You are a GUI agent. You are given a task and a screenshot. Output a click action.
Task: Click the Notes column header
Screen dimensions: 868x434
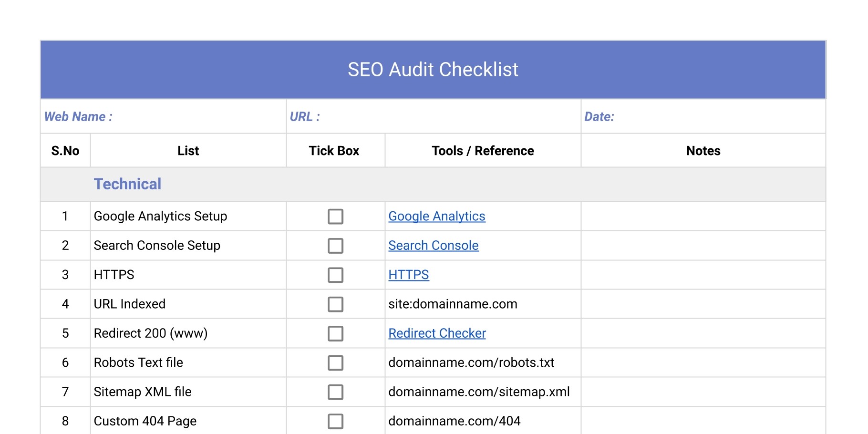point(703,151)
